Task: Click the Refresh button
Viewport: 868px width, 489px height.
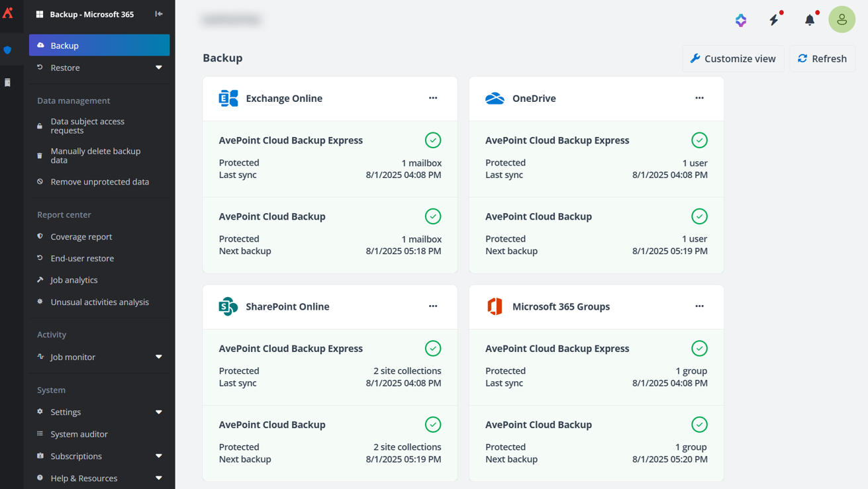Action: click(x=822, y=58)
